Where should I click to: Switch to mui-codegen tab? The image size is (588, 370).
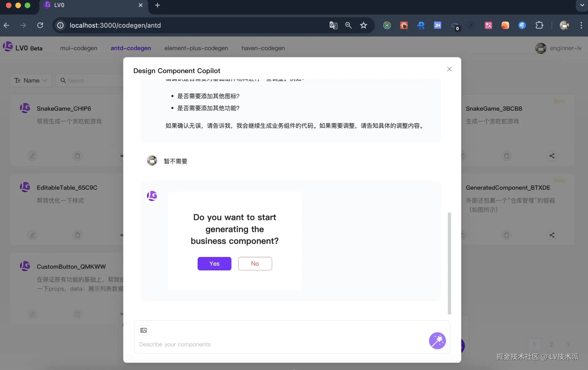tap(79, 48)
